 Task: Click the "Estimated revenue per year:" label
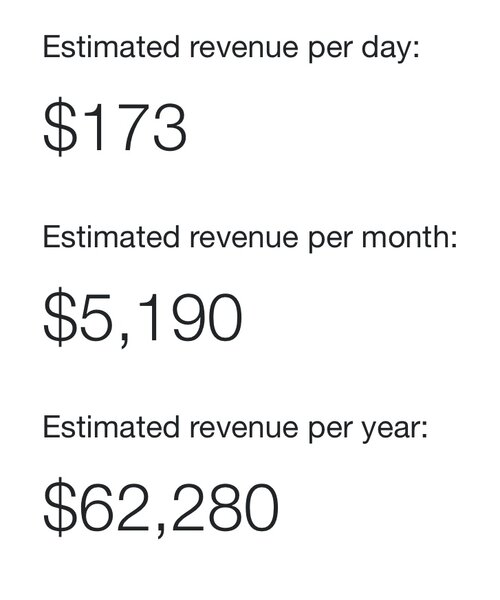click(235, 429)
